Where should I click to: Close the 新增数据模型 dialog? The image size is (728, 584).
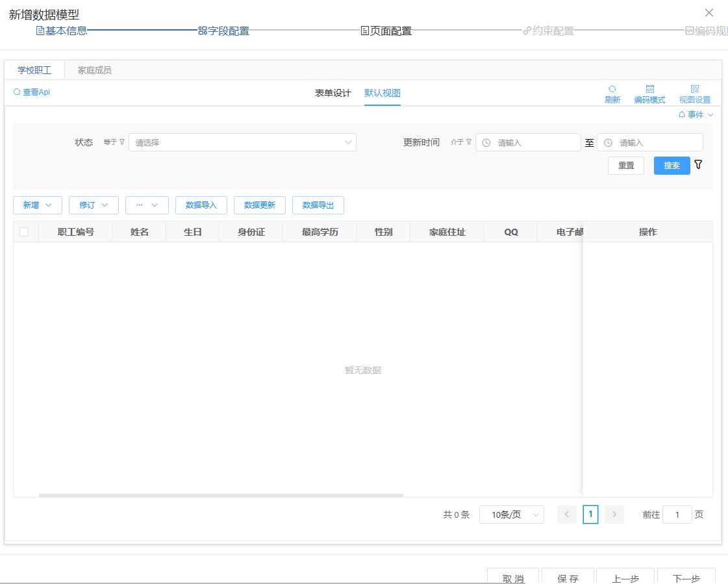pyautogui.click(x=709, y=13)
